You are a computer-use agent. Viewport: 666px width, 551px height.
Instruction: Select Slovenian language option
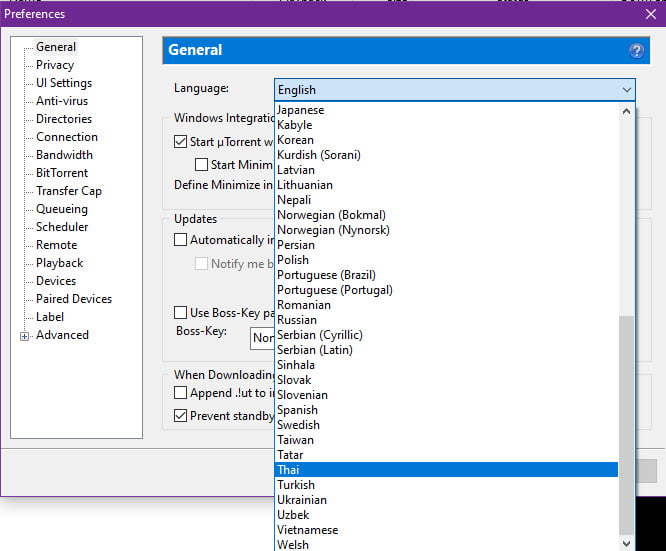pos(446,395)
